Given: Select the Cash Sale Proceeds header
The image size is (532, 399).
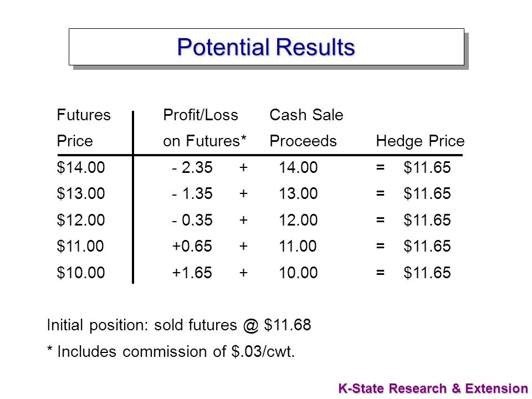Looking at the screenshot, I should (306, 128).
